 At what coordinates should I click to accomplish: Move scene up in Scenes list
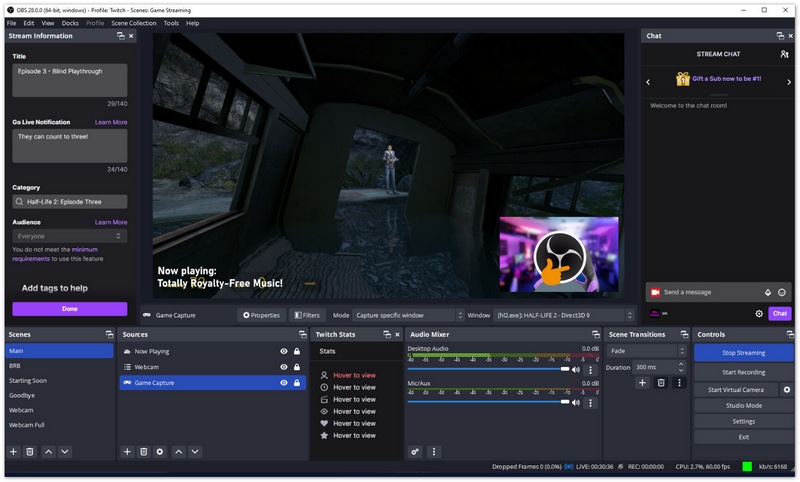tap(48, 452)
